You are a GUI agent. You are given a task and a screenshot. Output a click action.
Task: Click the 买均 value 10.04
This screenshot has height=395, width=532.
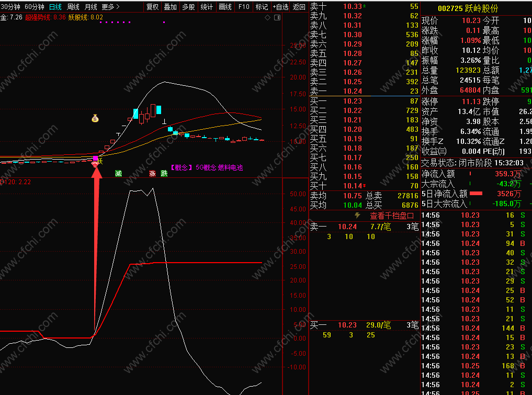[x=352, y=205]
